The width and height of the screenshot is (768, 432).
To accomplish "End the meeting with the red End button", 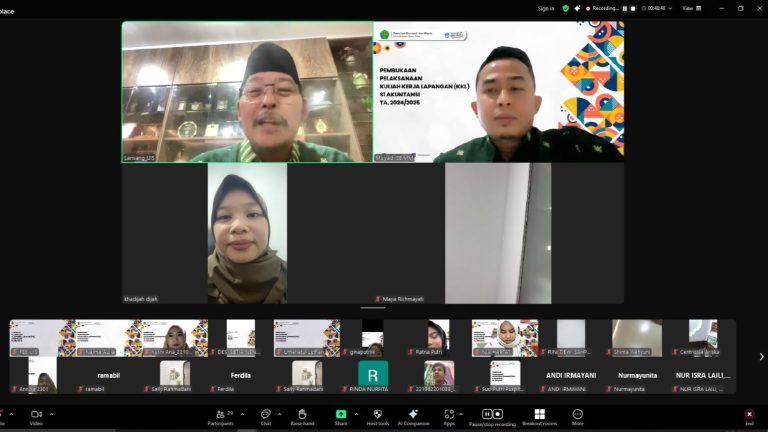I will pyautogui.click(x=749, y=417).
